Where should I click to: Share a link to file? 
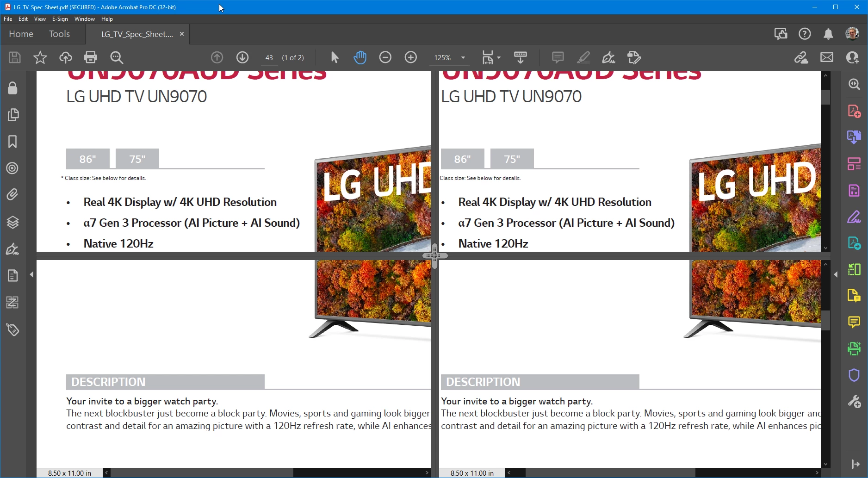pyautogui.click(x=801, y=57)
